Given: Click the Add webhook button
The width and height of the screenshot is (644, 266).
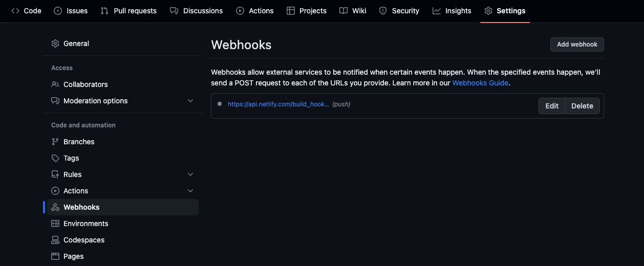Looking at the screenshot, I should (x=577, y=45).
